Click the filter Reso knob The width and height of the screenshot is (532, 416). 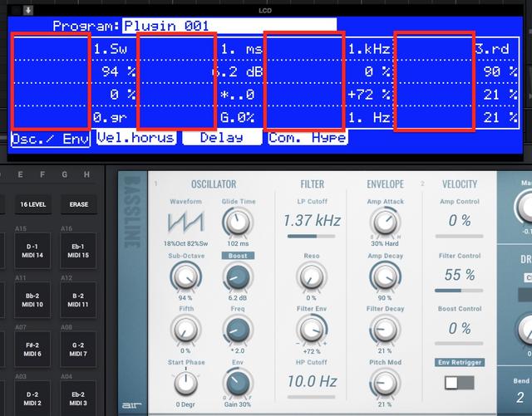coord(312,277)
